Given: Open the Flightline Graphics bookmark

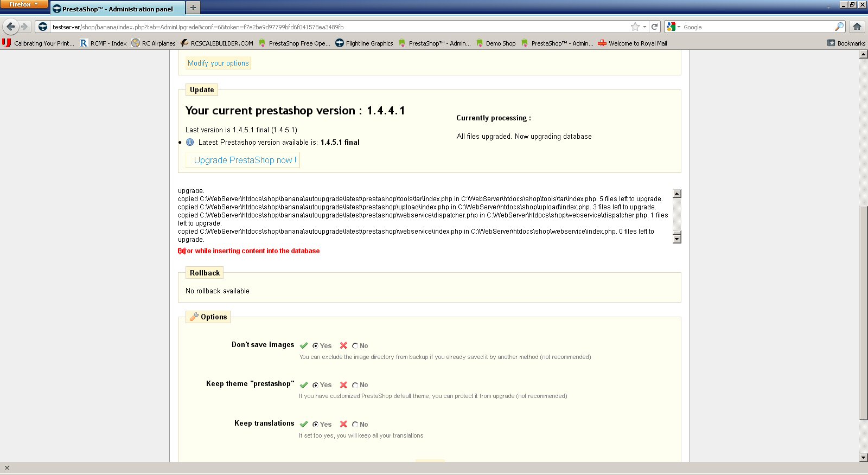Looking at the screenshot, I should tap(364, 43).
